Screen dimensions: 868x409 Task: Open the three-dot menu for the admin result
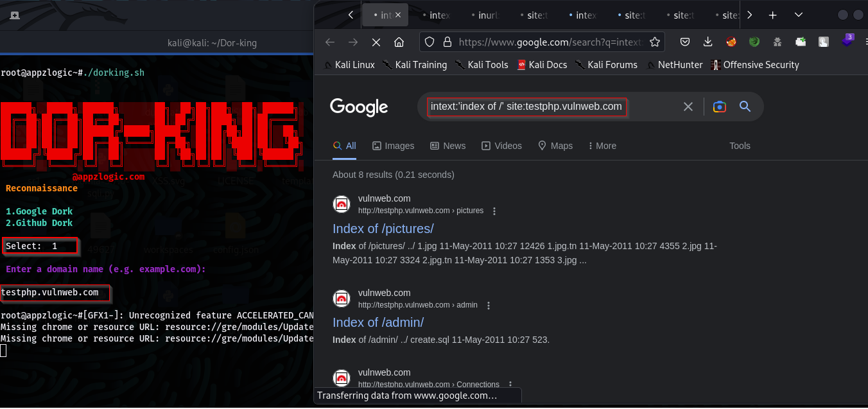click(x=489, y=305)
